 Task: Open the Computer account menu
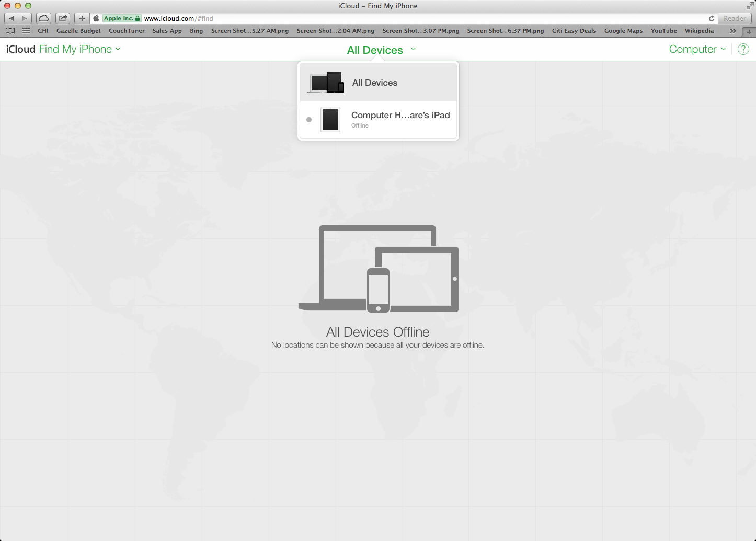[697, 49]
